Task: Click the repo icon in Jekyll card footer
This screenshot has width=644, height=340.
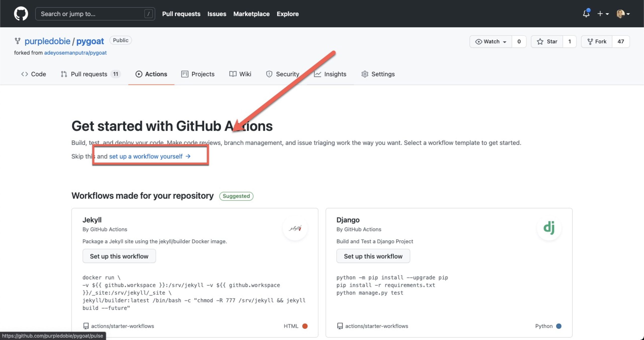Action: coord(86,326)
